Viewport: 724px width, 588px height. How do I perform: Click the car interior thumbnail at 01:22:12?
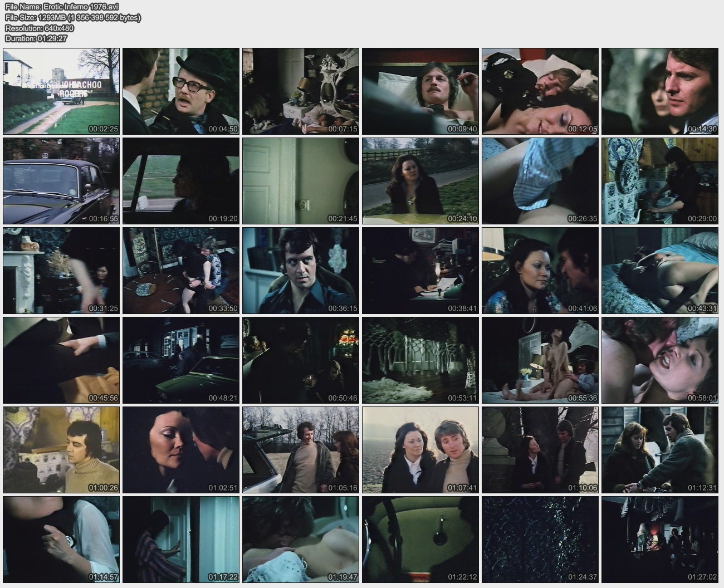pyautogui.click(x=420, y=540)
